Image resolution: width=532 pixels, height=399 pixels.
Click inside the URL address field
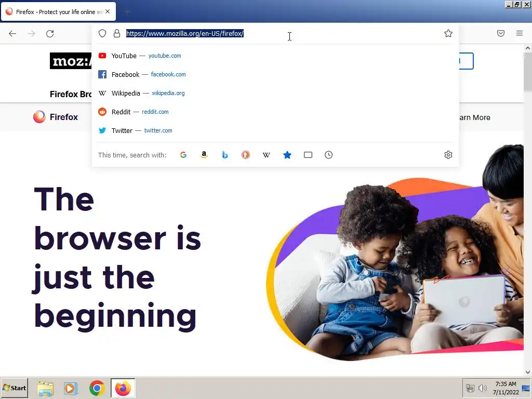(282, 33)
